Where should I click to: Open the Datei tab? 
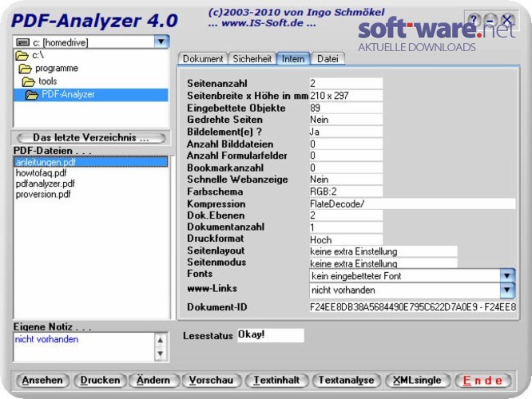tap(328, 59)
